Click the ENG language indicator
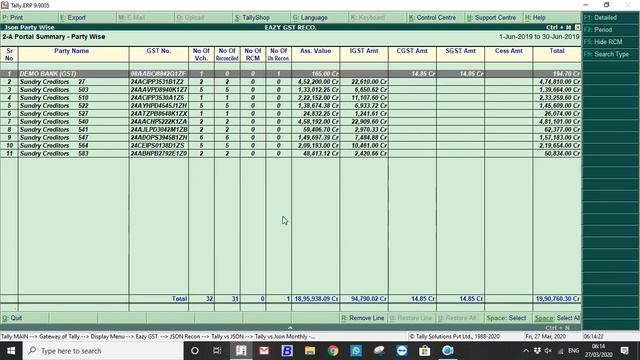 tap(573, 351)
